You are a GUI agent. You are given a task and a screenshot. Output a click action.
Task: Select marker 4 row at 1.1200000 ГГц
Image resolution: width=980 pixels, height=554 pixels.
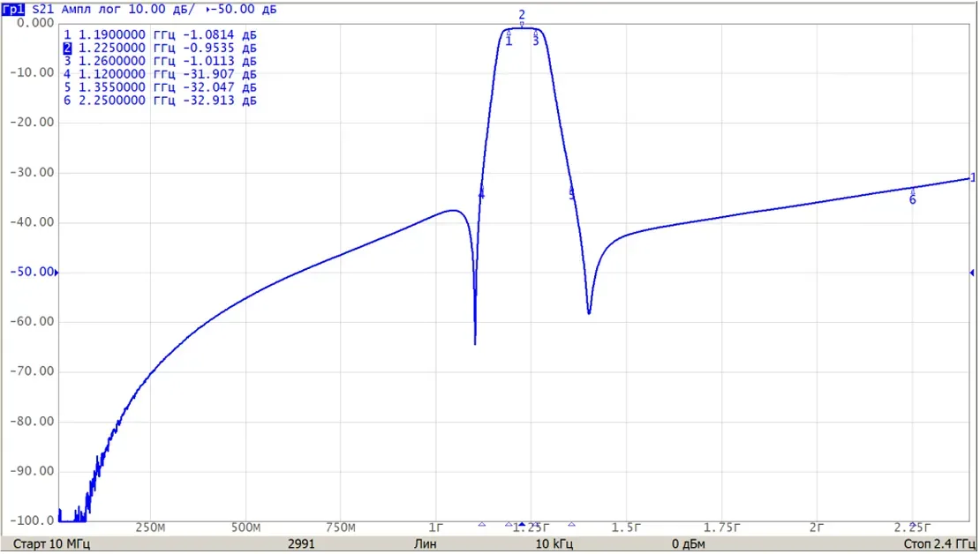160,74
